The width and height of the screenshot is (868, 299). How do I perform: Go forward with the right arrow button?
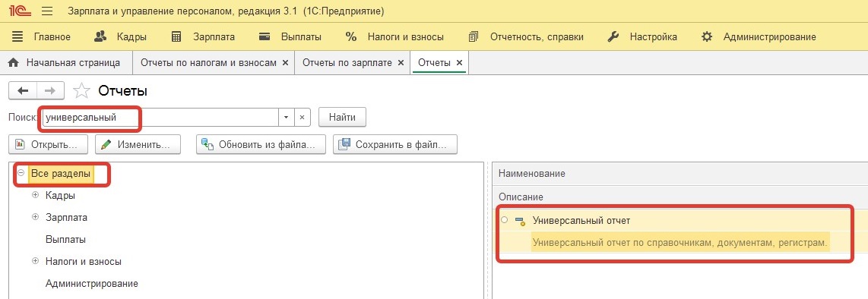coord(50,90)
